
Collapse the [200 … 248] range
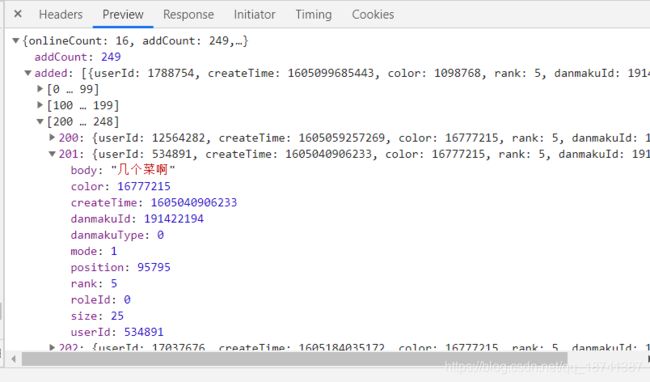click(40, 121)
